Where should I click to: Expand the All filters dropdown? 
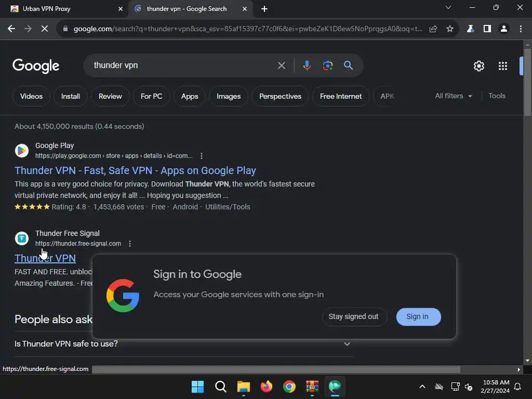point(454,96)
